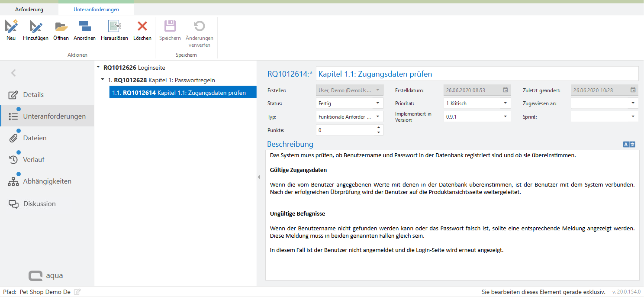Open the Priorität dropdown showing 1 Kritisch
This screenshot has width=644, height=297.
505,103
